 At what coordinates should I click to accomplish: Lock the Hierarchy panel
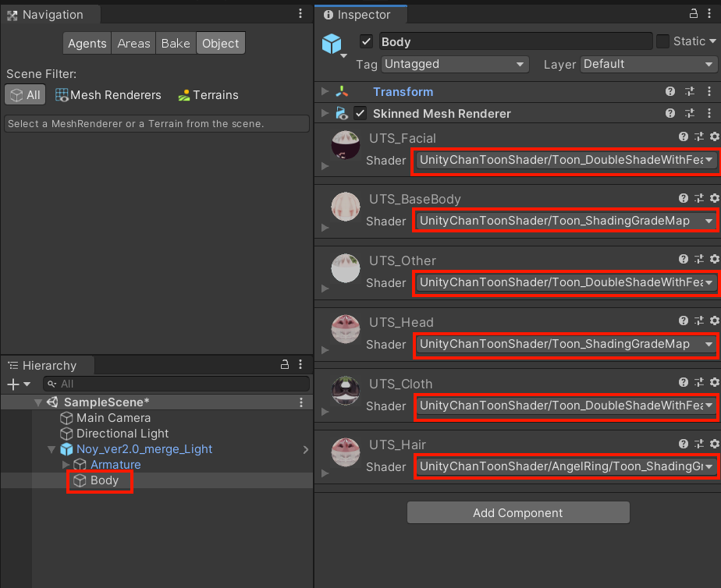point(285,365)
